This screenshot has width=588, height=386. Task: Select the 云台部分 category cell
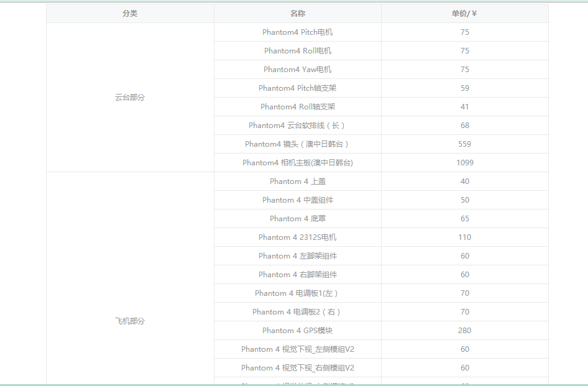(x=130, y=98)
